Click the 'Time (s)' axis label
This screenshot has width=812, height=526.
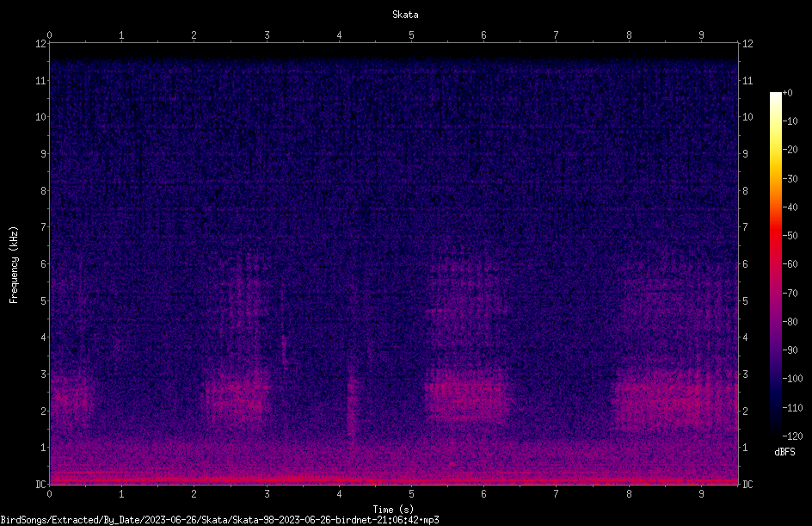tap(393, 510)
